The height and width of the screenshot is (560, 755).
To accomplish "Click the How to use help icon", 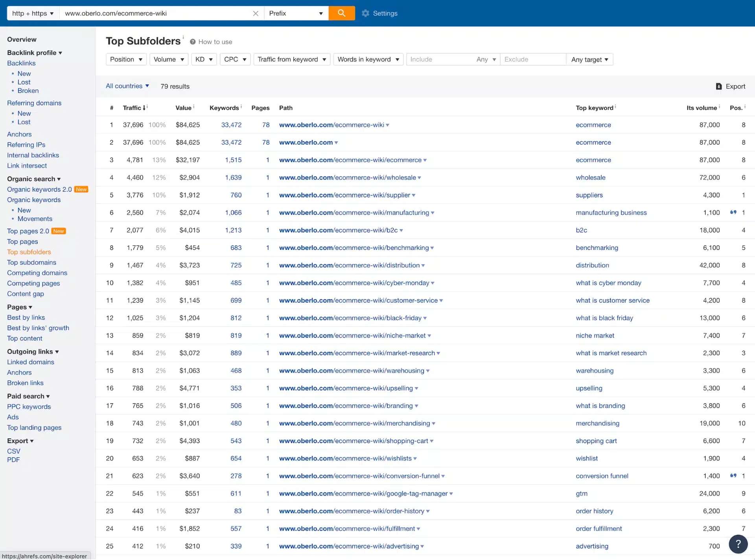I will [193, 42].
